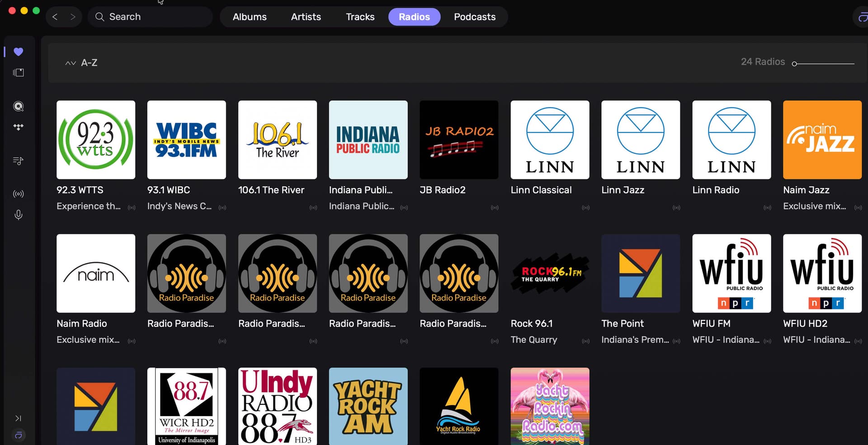This screenshot has width=868, height=445.
Task: Switch to the Podcasts tab
Action: click(474, 17)
